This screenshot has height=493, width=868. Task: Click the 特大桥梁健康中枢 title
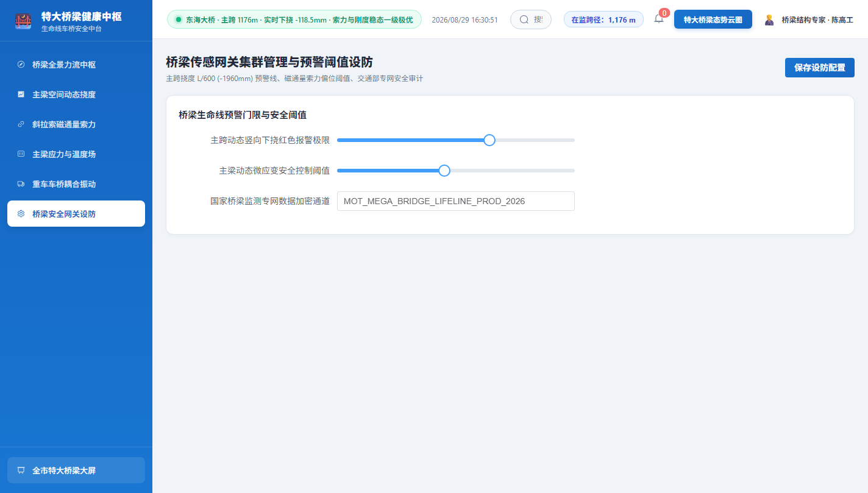(x=81, y=16)
